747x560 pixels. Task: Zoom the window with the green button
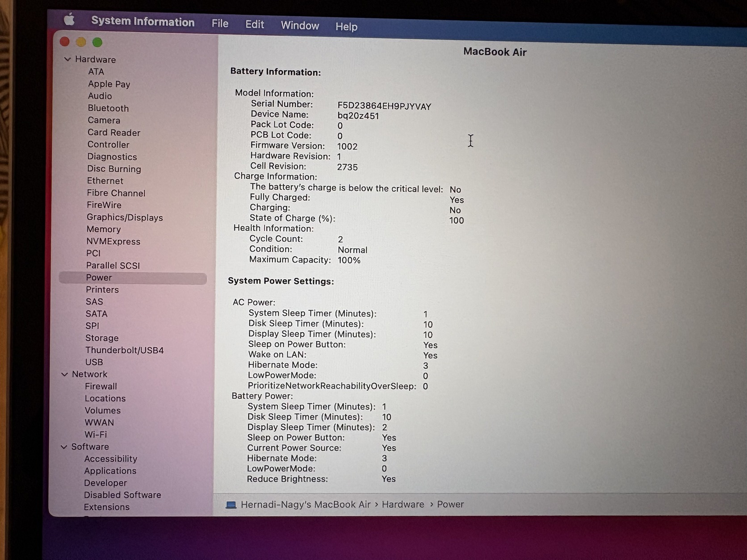97,42
